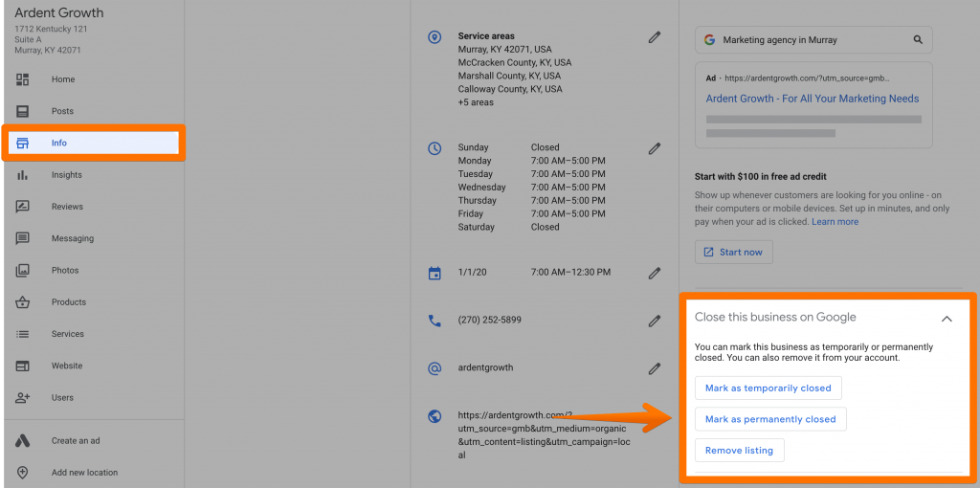This screenshot has height=488, width=980.
Task: Open the Users add-person icon
Action: point(23,397)
